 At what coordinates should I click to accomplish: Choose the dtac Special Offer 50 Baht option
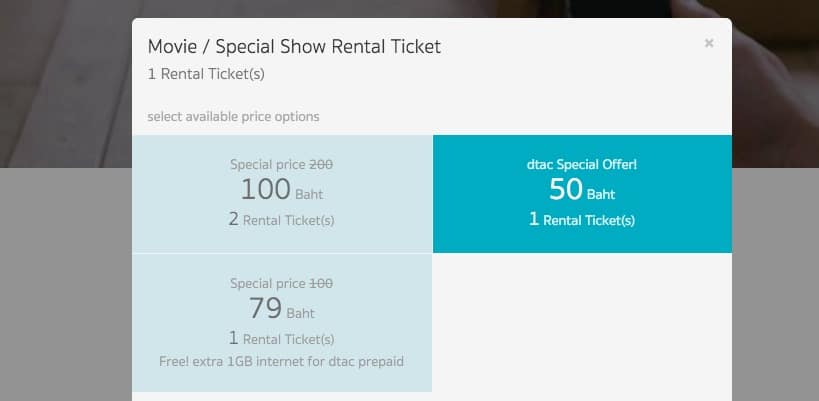582,194
